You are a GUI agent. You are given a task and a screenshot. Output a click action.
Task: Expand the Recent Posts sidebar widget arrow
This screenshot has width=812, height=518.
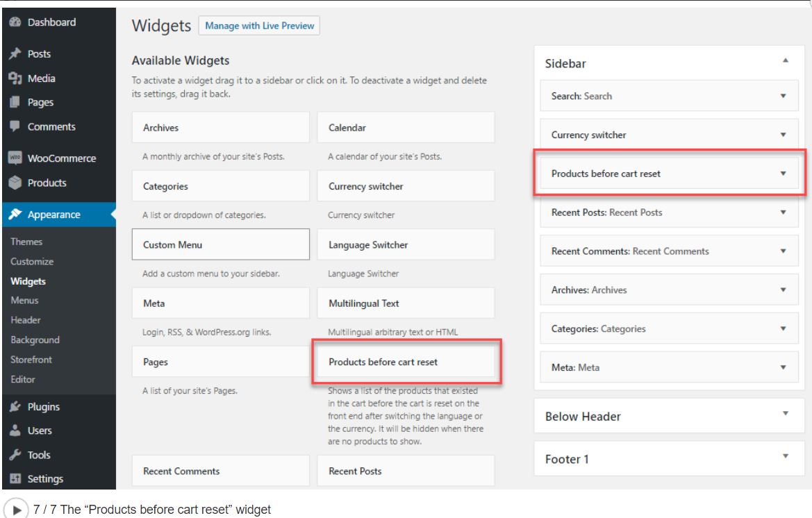tap(783, 212)
